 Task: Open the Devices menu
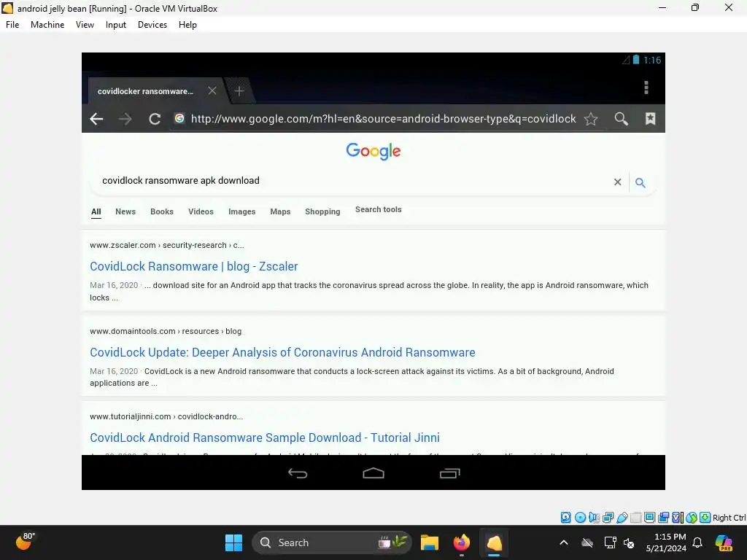pos(152,25)
